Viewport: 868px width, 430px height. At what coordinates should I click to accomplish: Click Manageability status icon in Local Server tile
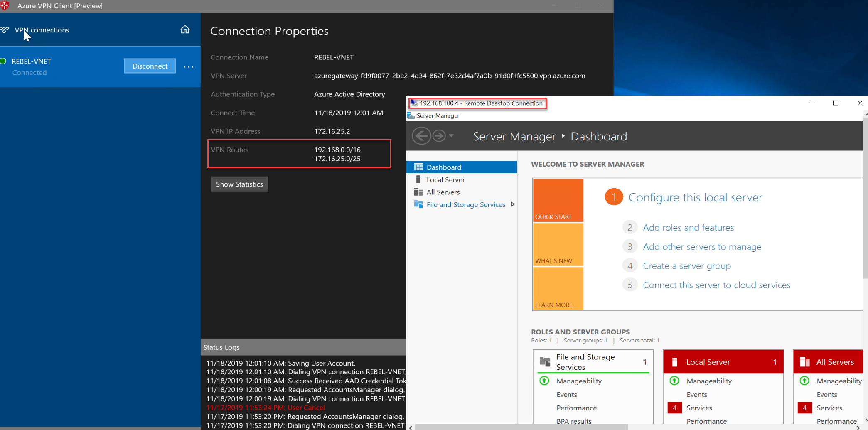click(674, 381)
